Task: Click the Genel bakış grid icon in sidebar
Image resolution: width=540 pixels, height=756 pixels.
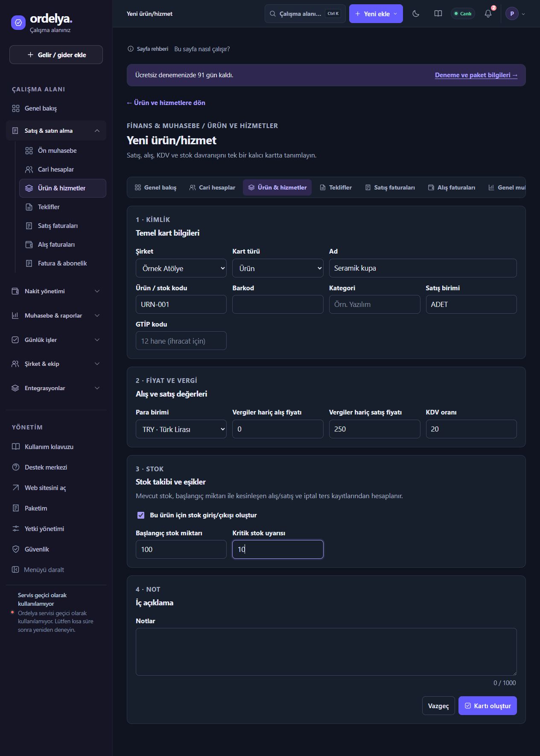Action: pyautogui.click(x=16, y=108)
